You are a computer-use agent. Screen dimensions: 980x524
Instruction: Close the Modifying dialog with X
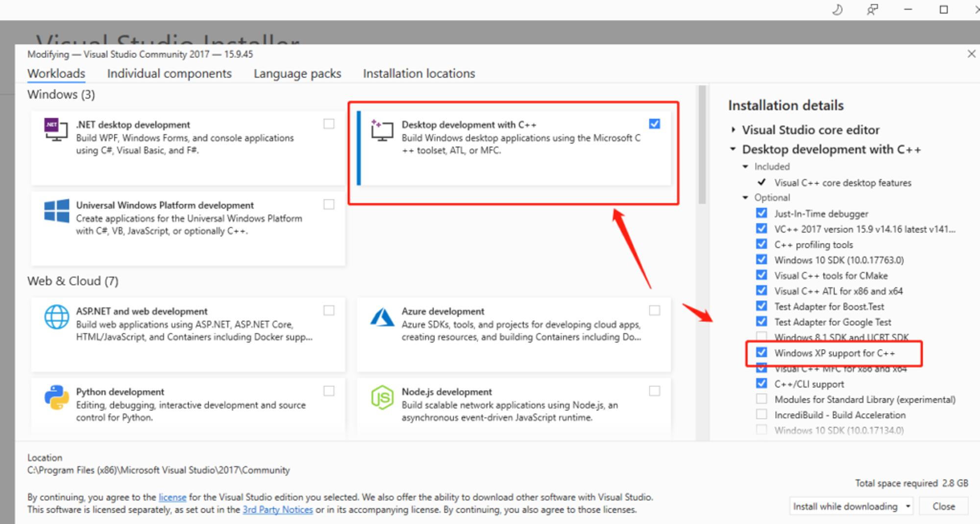pyautogui.click(x=971, y=54)
